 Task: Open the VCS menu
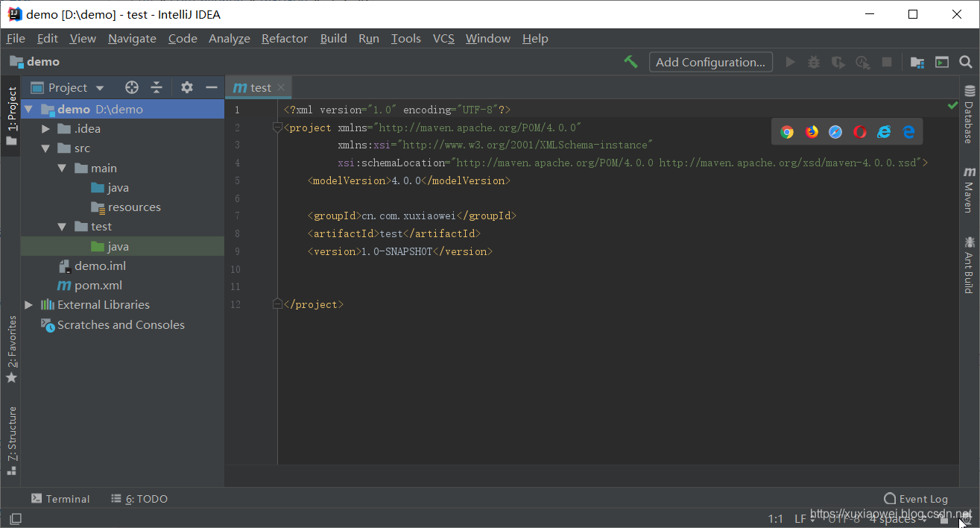443,38
